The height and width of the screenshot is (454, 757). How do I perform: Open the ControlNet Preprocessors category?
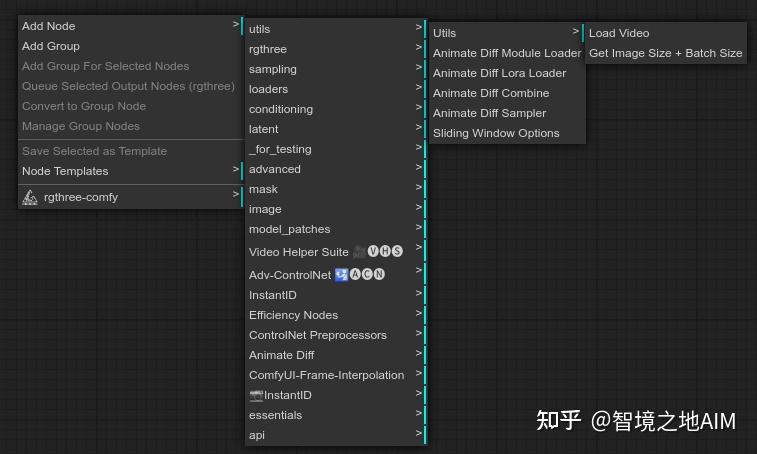[336, 335]
